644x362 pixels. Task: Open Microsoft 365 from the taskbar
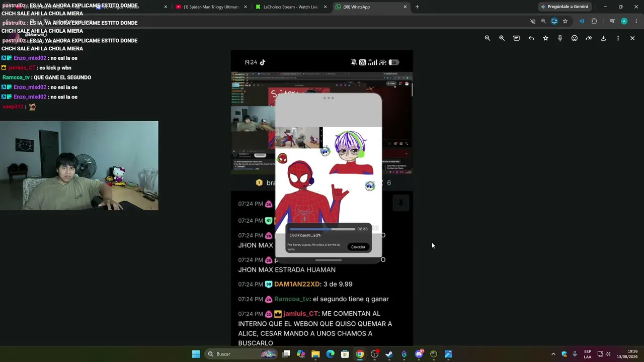(301, 354)
